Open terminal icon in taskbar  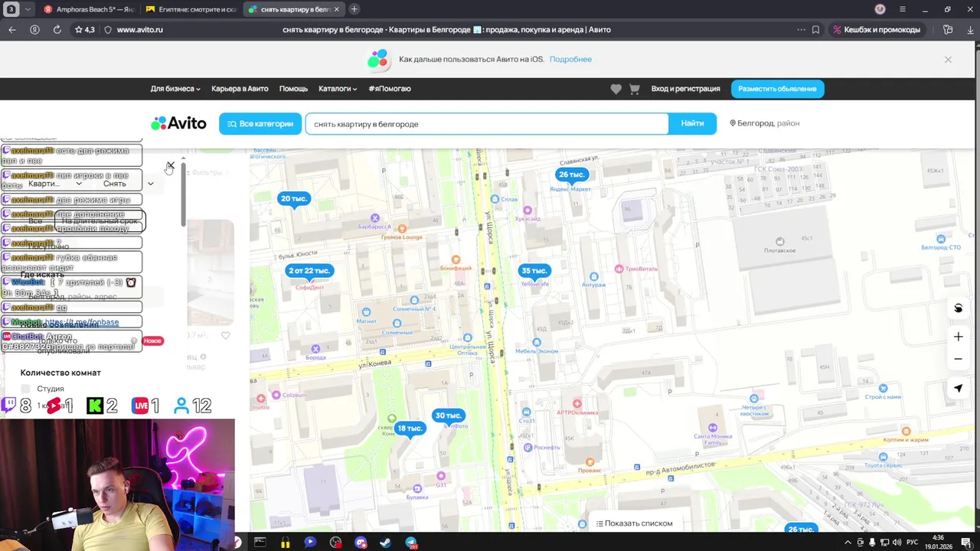(260, 543)
